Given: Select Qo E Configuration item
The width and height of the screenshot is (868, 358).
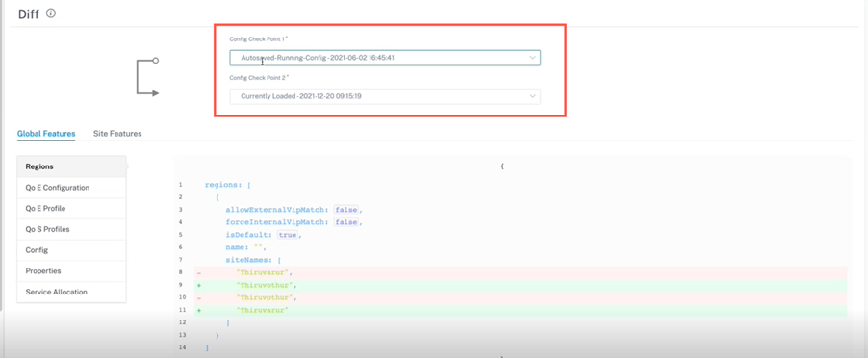Looking at the screenshot, I should pos(71,188).
